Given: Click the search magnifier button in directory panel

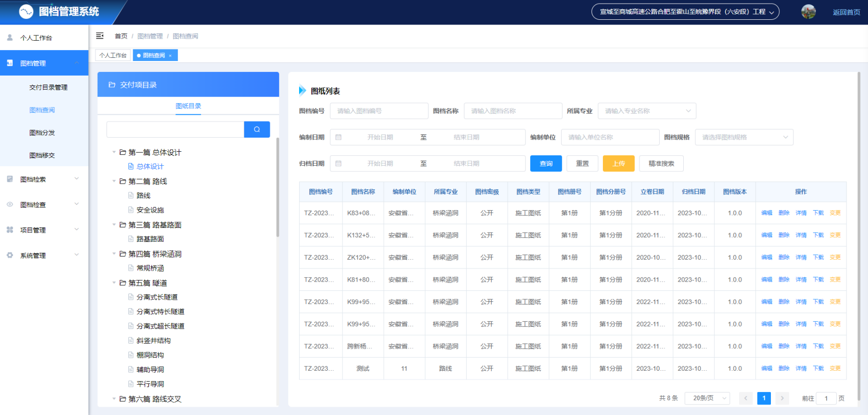Looking at the screenshot, I should tap(257, 129).
